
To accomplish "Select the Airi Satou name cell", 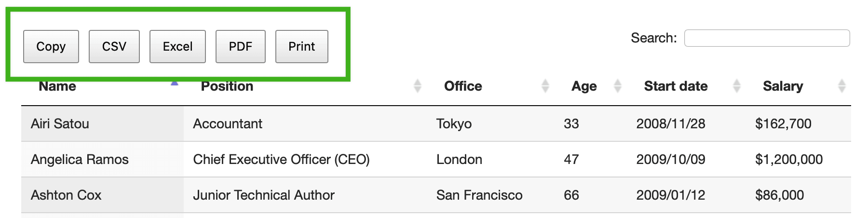I will point(60,124).
